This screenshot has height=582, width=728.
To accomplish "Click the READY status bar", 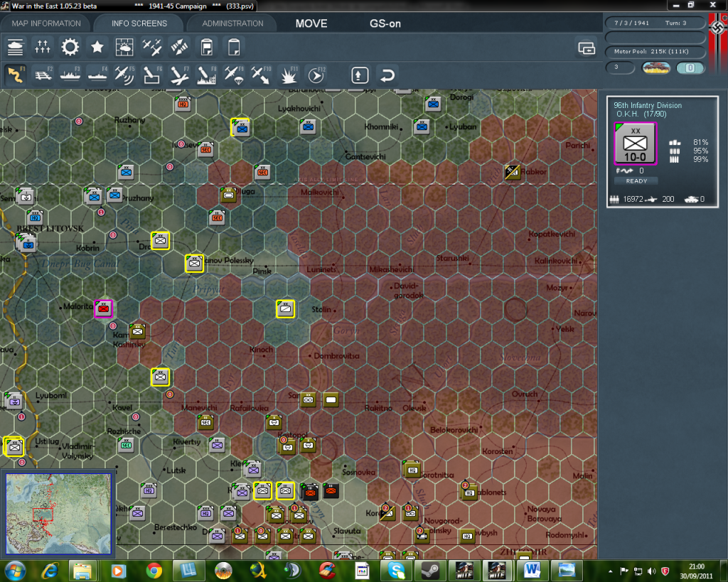I will [636, 181].
